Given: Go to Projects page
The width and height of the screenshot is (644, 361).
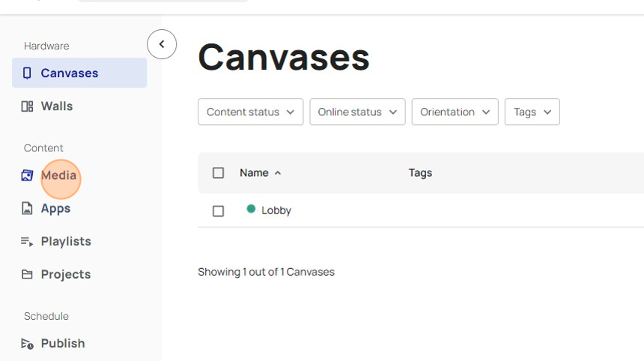Looking at the screenshot, I should click(66, 274).
